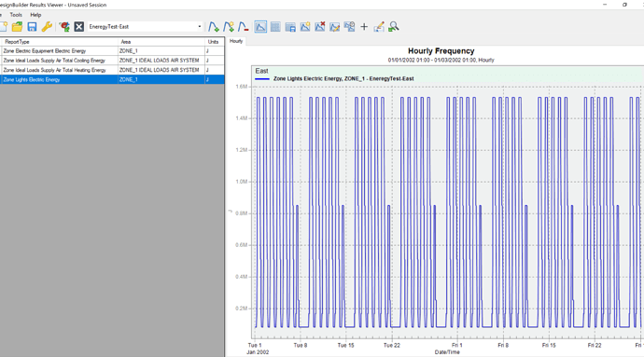Open the Tools menu
Viewport: 644px width, 357px height.
16,15
